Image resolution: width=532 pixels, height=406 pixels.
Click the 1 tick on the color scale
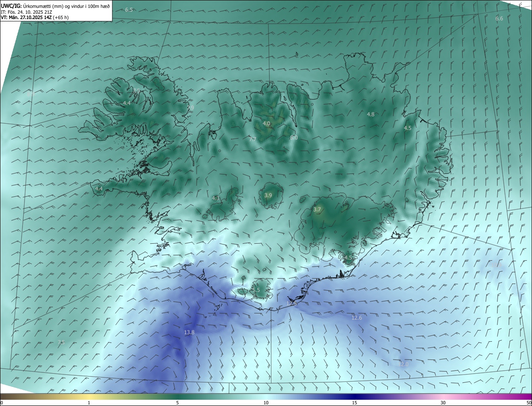[89, 403]
